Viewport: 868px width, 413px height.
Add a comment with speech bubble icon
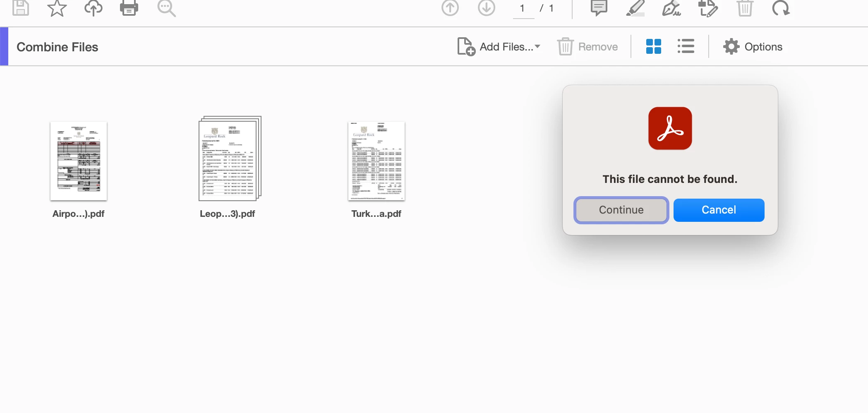[599, 8]
